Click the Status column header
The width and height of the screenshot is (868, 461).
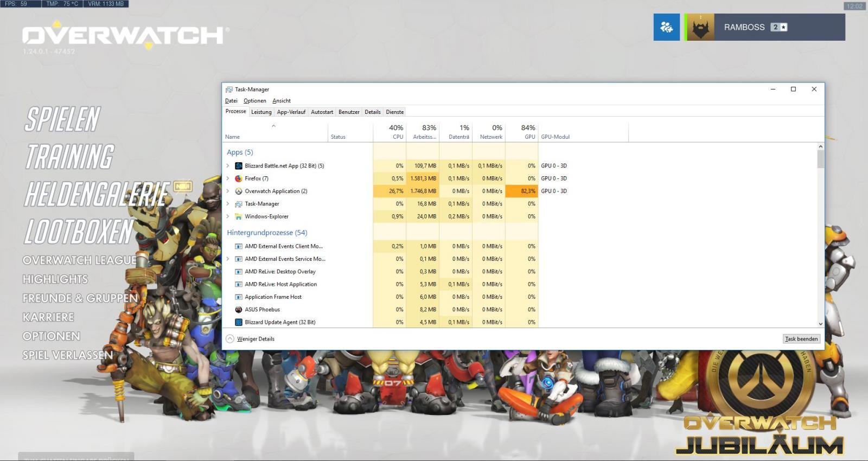tap(350, 132)
